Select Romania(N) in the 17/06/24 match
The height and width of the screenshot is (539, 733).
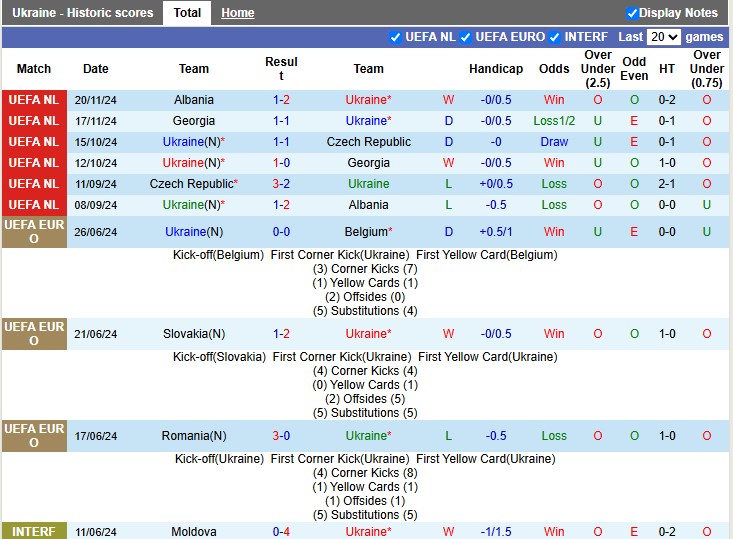pos(194,436)
